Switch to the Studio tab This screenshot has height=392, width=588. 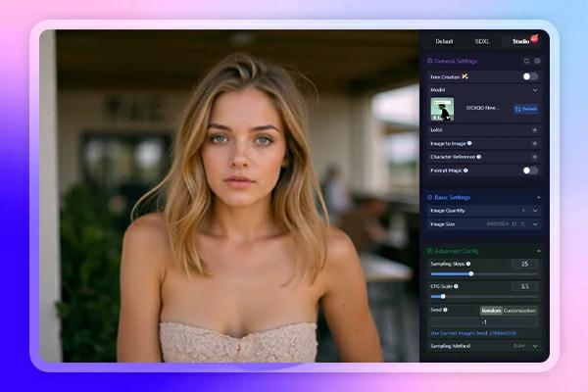[521, 41]
